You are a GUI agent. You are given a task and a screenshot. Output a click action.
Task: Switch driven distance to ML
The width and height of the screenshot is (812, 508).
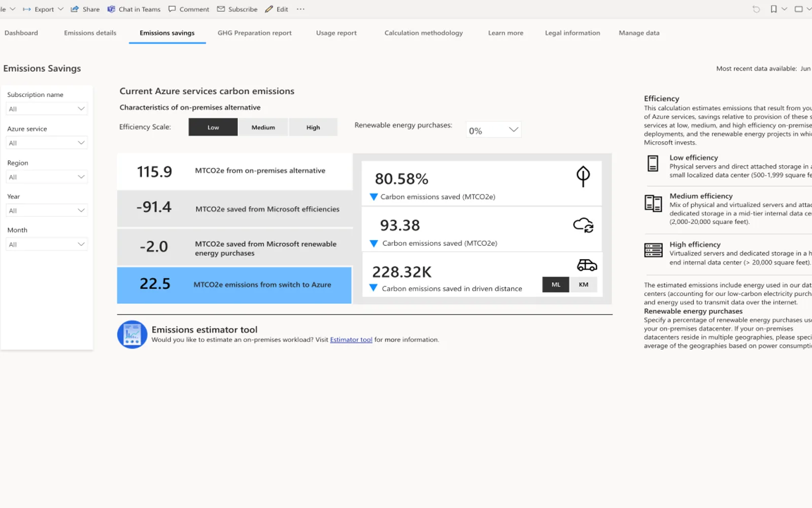click(x=556, y=284)
